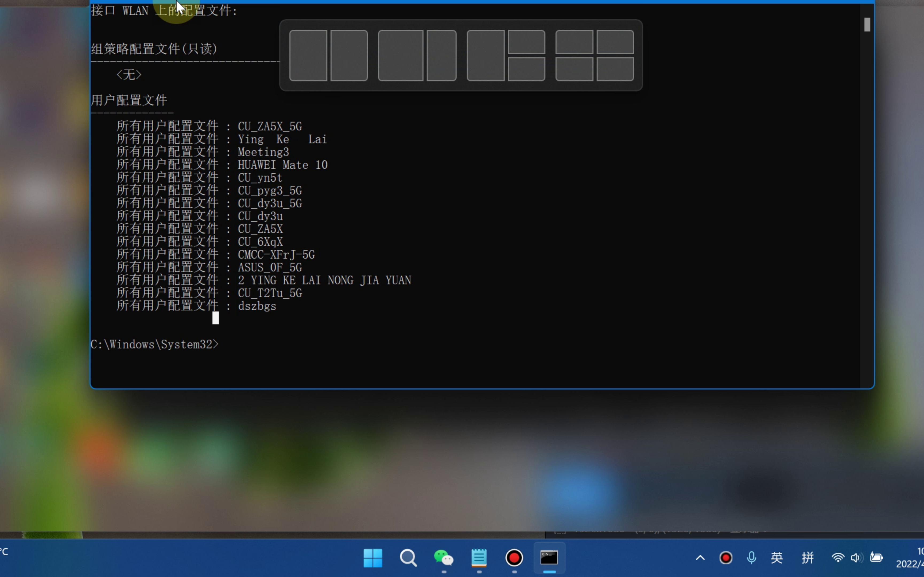
Task: Click the microphone tray icon
Action: coord(751,558)
